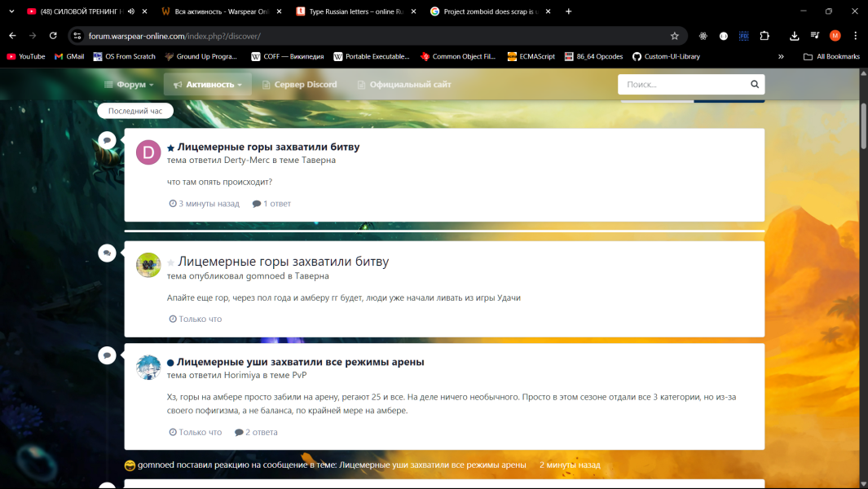Open site information icon in address bar

[77, 36]
